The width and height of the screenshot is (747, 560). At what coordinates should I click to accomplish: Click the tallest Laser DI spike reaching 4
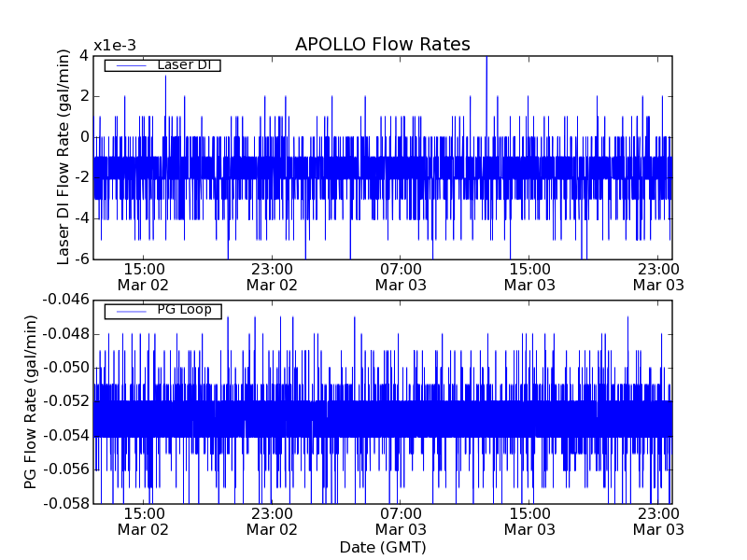click(x=486, y=62)
